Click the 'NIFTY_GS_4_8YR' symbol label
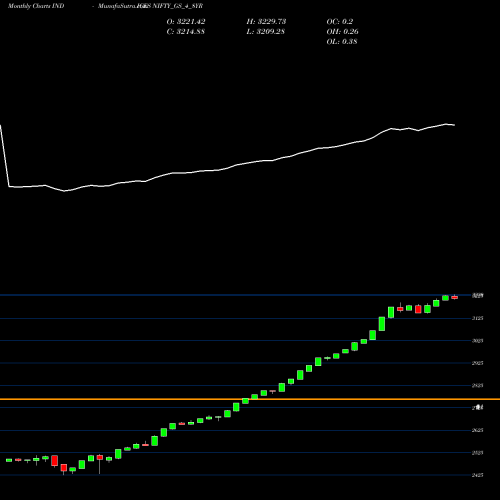 177,6
